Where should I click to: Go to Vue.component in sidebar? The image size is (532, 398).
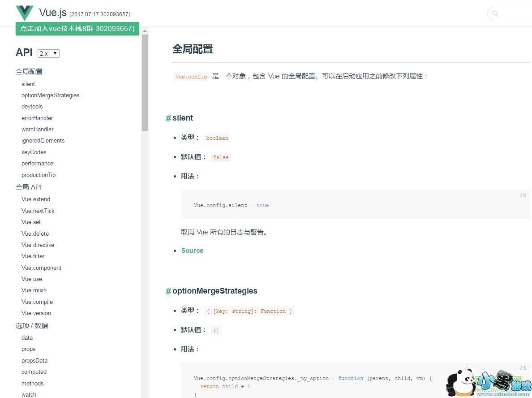tap(41, 268)
